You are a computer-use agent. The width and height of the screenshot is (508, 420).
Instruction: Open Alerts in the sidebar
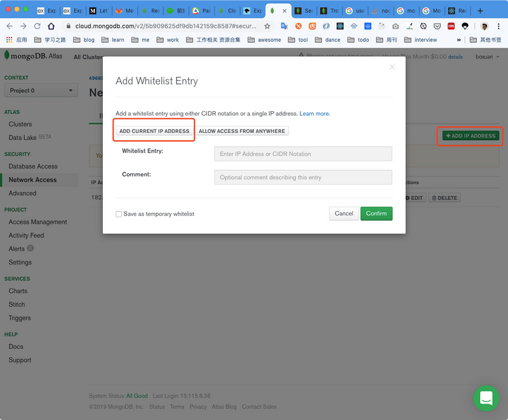[17, 248]
